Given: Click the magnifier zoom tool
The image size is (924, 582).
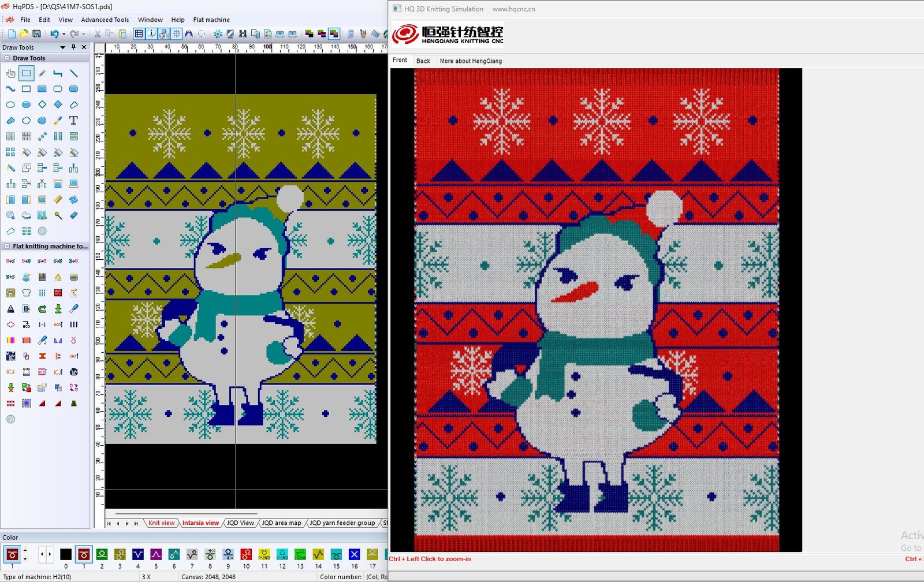Looking at the screenshot, I should (x=10, y=215).
